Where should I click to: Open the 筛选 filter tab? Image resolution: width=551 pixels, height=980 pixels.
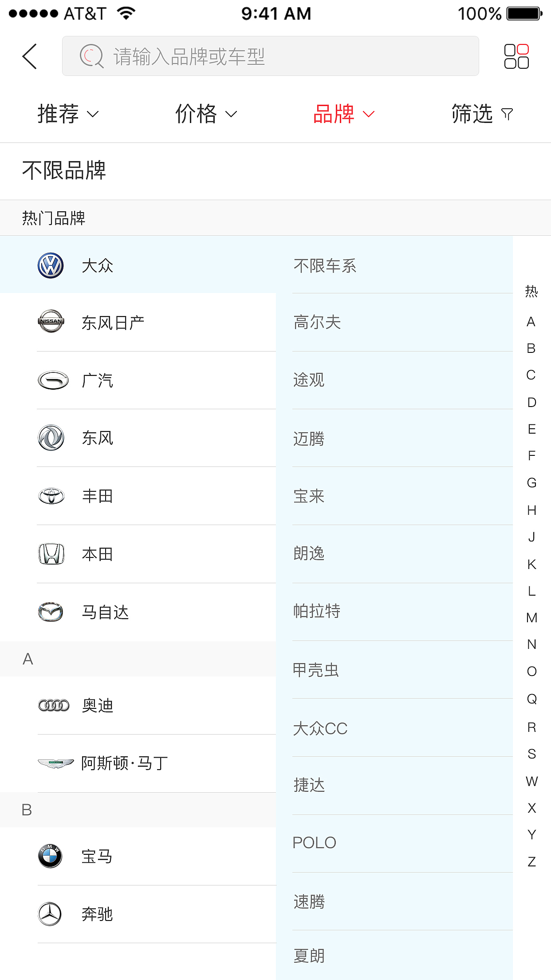click(x=482, y=114)
